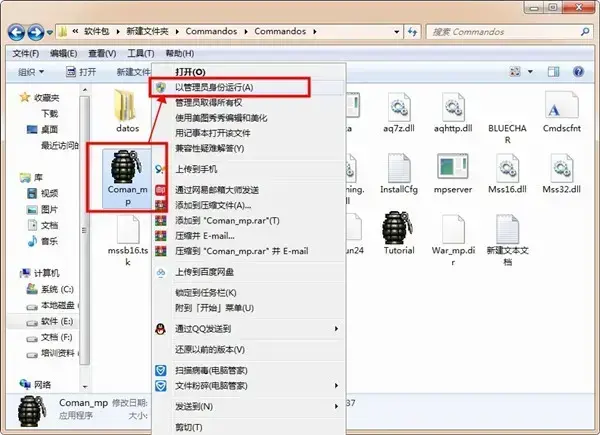
Task: Select 软件 (E:) drive in navigation pane
Action: coord(57,321)
